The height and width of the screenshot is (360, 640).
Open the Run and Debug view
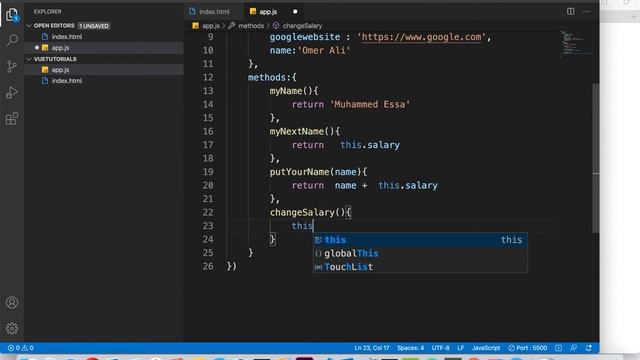coord(12,93)
